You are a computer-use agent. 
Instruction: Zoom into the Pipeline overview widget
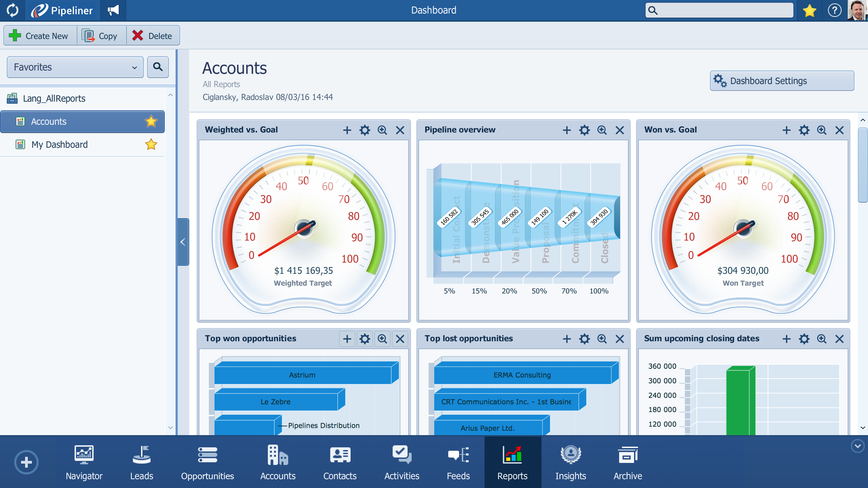tap(602, 130)
